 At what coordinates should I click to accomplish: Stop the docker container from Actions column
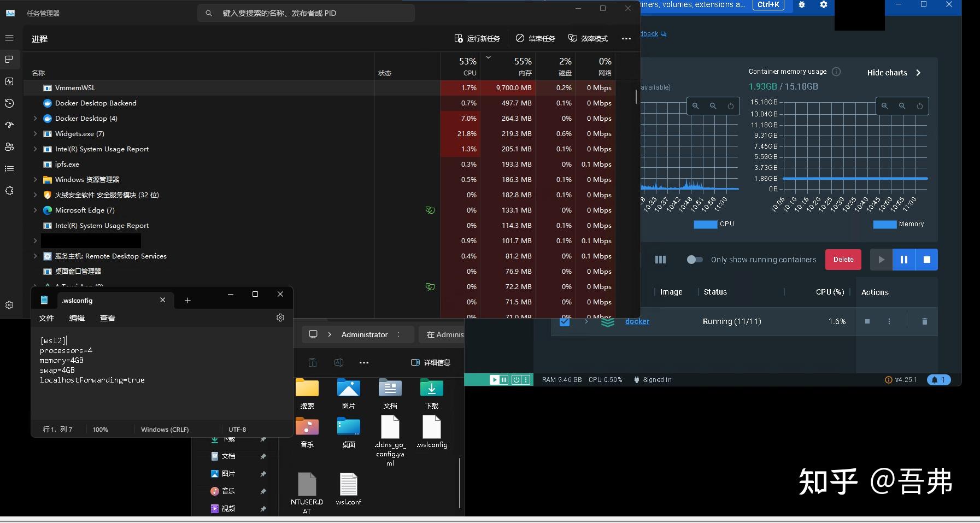pyautogui.click(x=867, y=321)
